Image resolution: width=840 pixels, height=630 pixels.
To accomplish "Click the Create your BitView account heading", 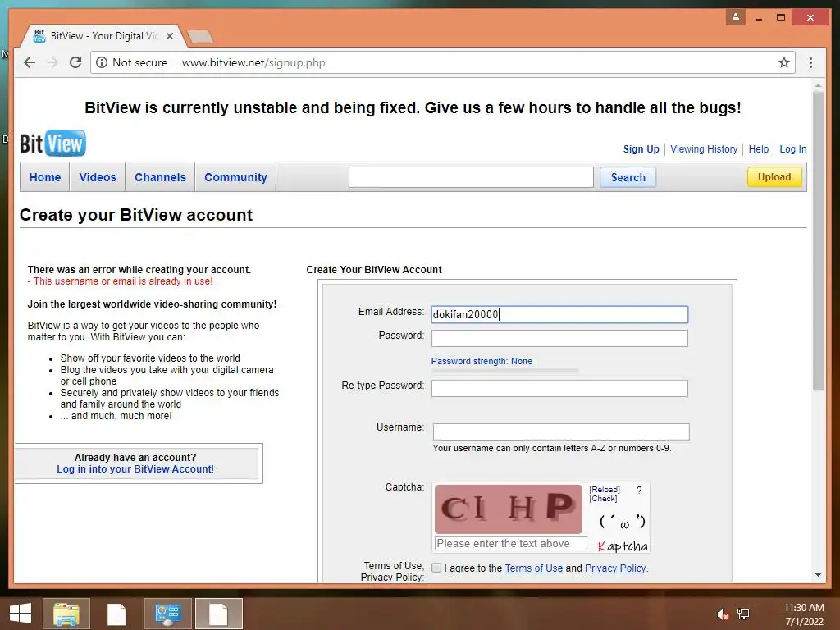I will [x=136, y=215].
